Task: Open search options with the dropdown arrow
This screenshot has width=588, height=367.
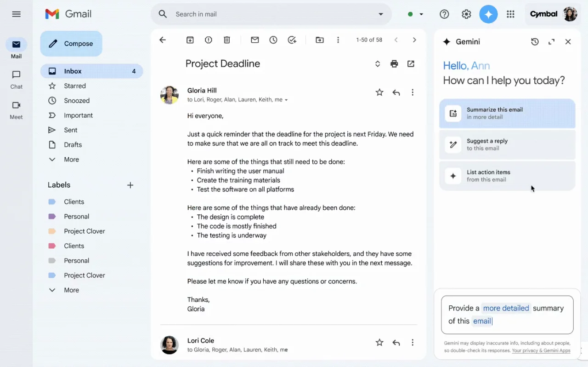Action: click(381, 14)
